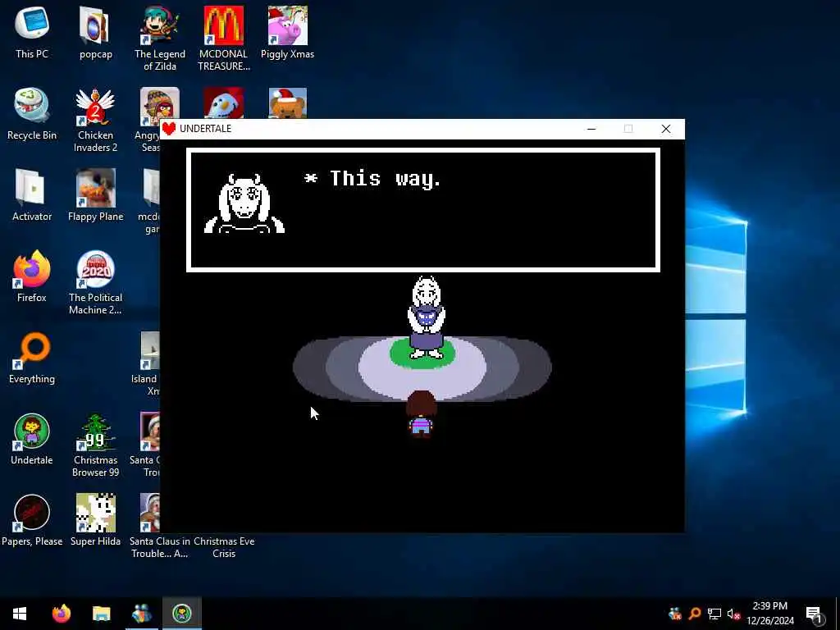This screenshot has width=840, height=630.
Task: Click the red heart icon in Undertale title bar
Action: tap(169, 129)
